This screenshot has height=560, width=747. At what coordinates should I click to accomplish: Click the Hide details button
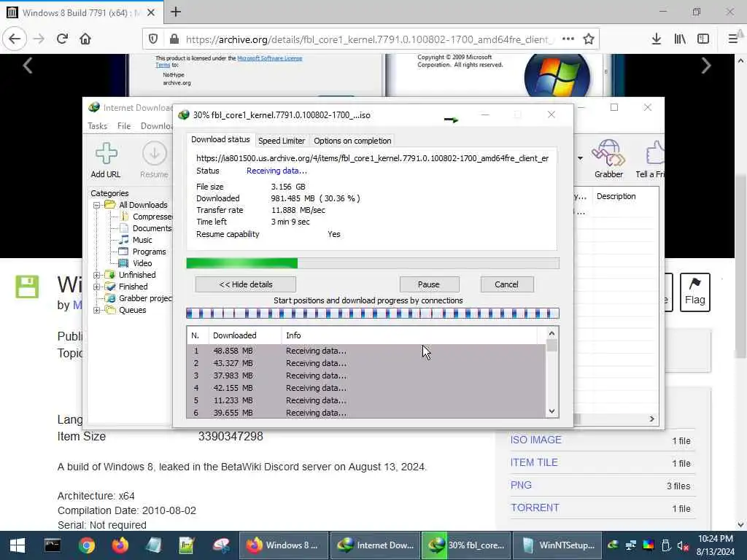click(x=246, y=285)
